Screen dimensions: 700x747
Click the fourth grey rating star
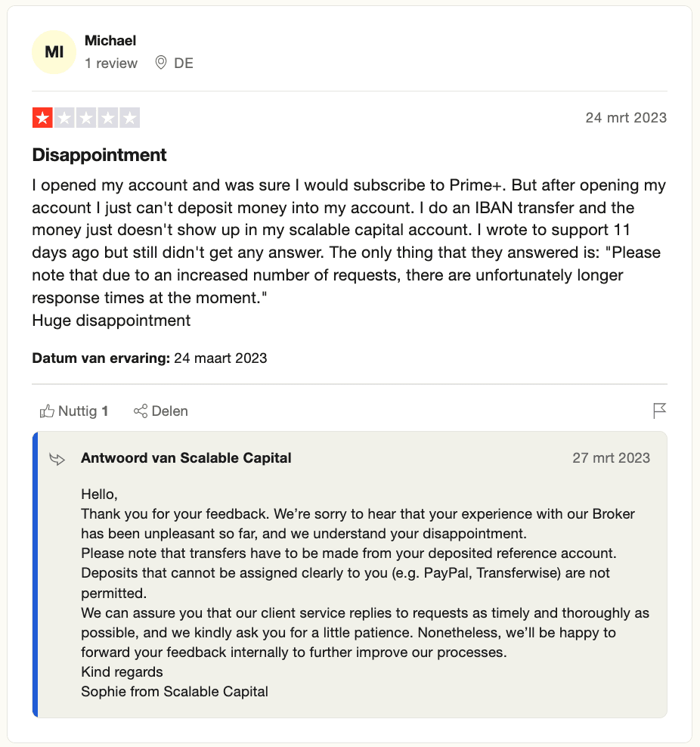point(108,118)
